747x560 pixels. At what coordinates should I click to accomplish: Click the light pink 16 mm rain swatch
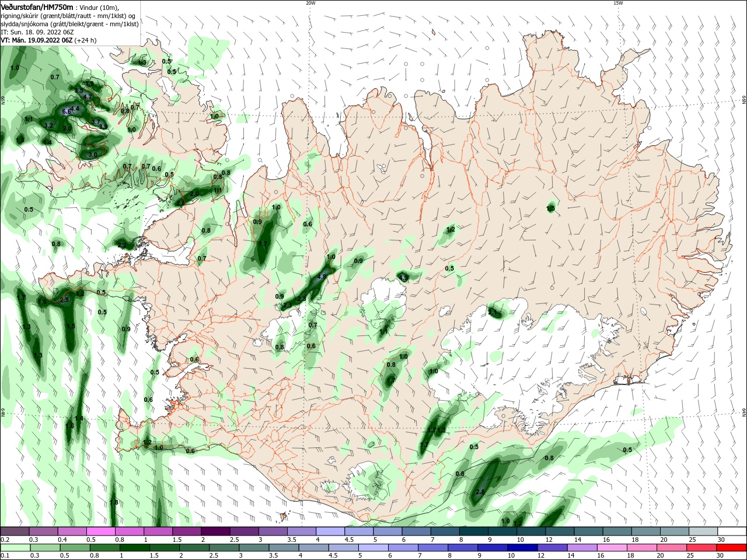click(x=611, y=548)
